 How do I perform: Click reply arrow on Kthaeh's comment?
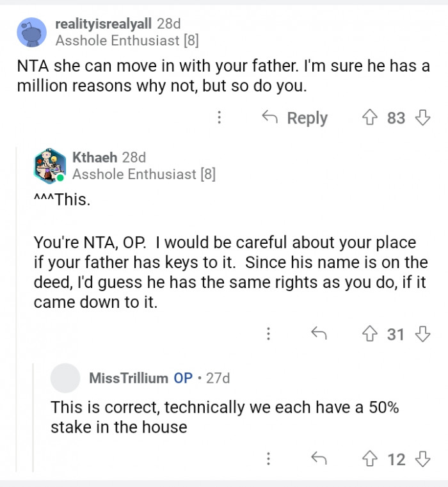pyautogui.click(x=318, y=333)
